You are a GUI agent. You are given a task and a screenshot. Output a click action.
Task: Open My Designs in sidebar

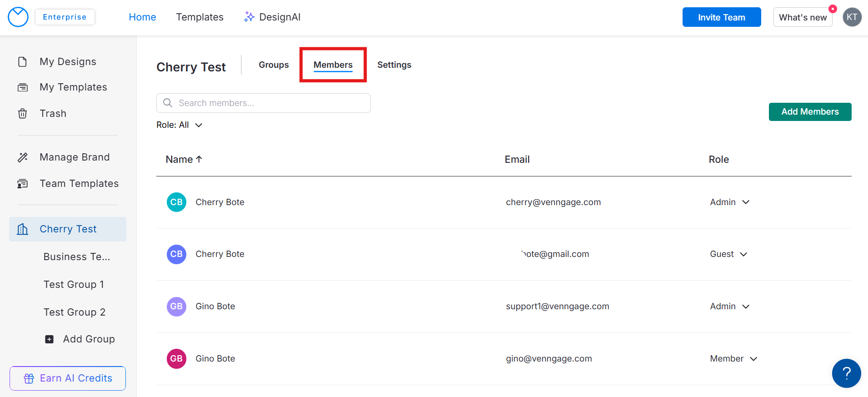tap(68, 62)
